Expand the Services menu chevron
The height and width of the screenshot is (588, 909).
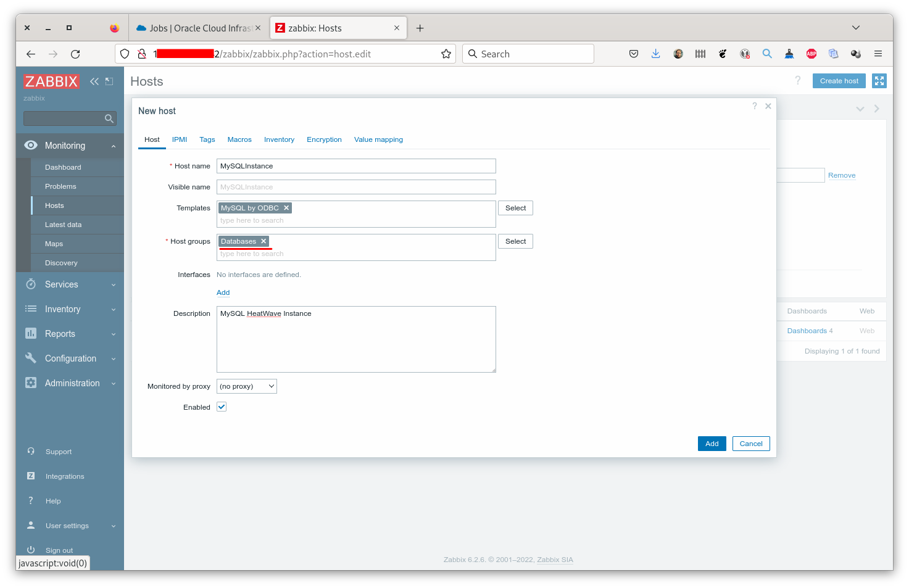112,284
